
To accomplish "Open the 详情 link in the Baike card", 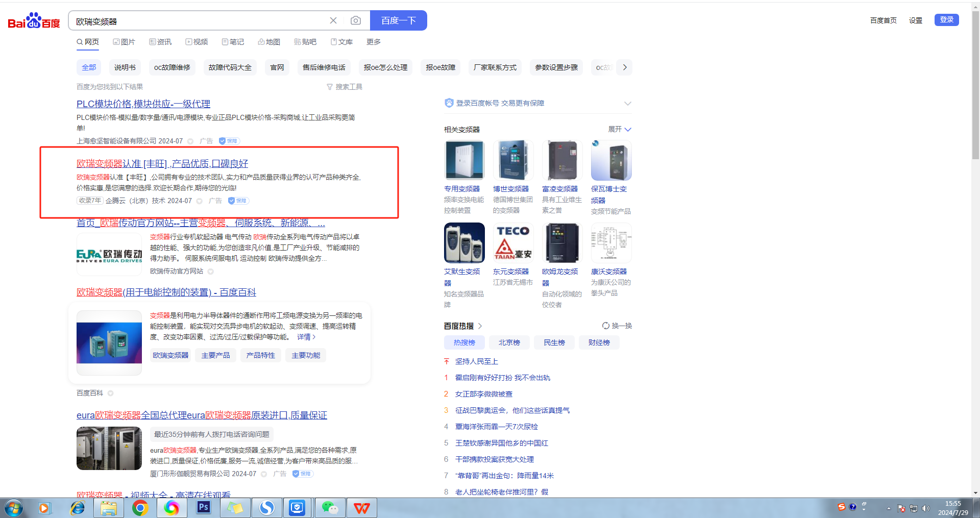I will [x=306, y=337].
